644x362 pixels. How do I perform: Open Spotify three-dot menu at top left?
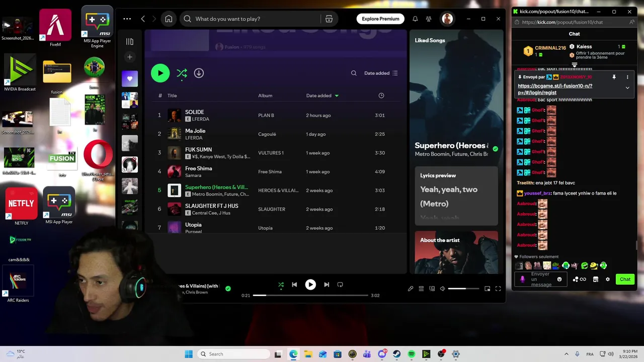point(127,19)
